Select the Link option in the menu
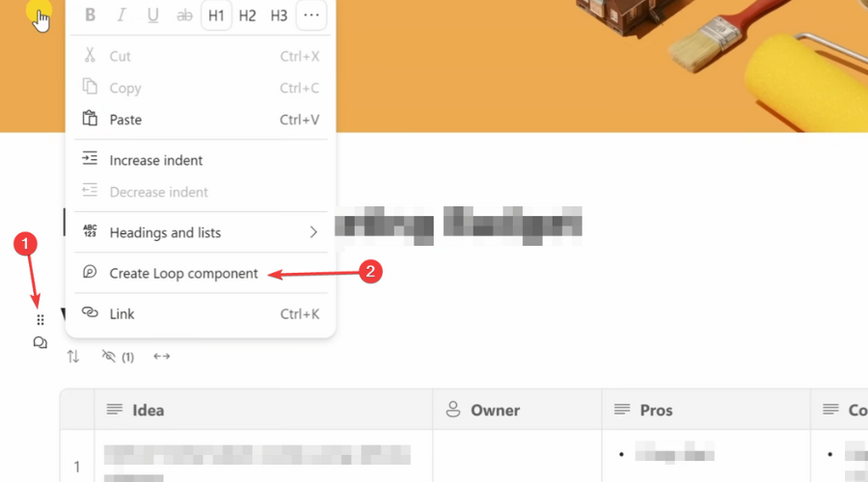Image resolution: width=868 pixels, height=482 pixels. pyautogui.click(x=201, y=313)
